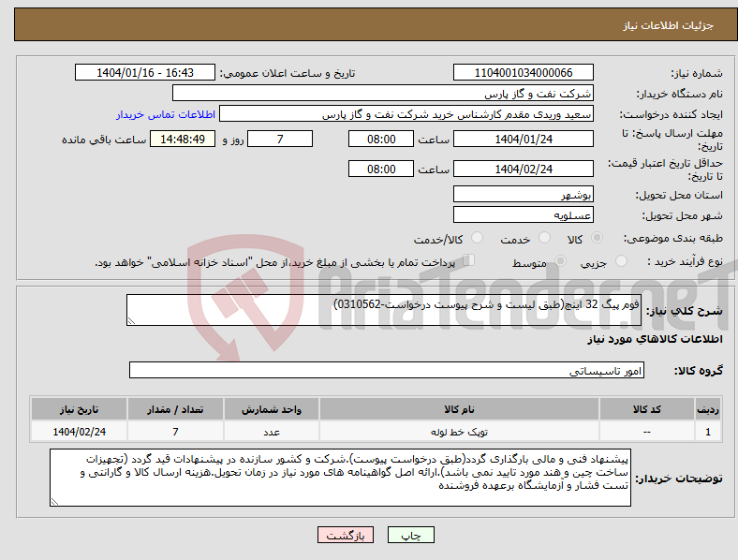Click the buyer name field شرکت نفت و گاز پارس
Screen dimensions: 738x560
[383, 93]
